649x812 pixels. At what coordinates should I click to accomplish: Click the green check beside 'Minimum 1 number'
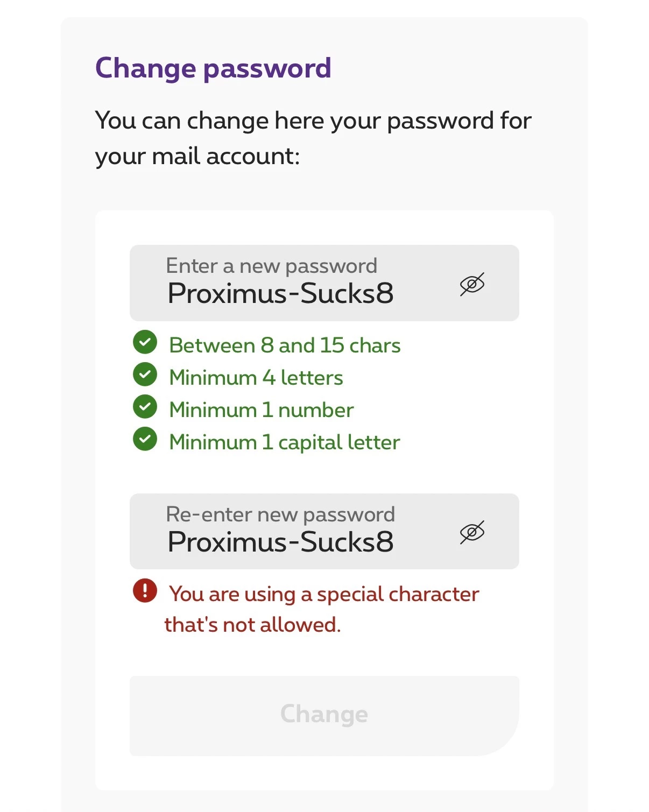point(145,407)
